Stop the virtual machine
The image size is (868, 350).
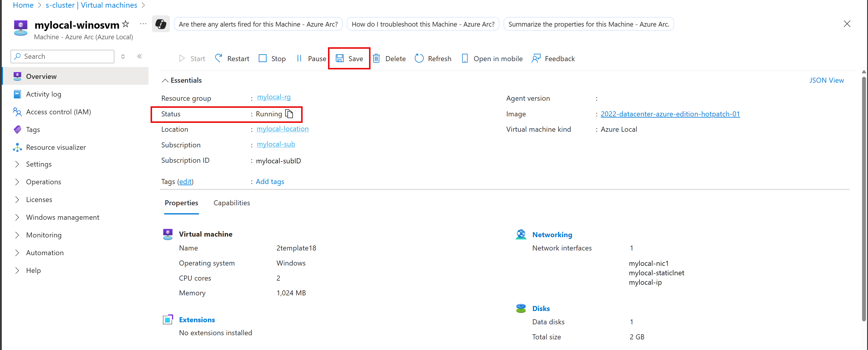272,59
